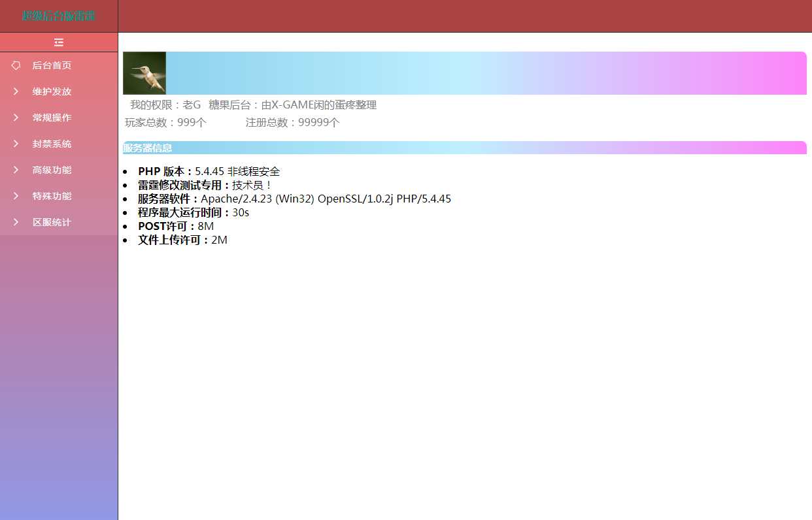Open the 后台首页 menu item
Screen dimensions: 812x520
[x=52, y=65]
